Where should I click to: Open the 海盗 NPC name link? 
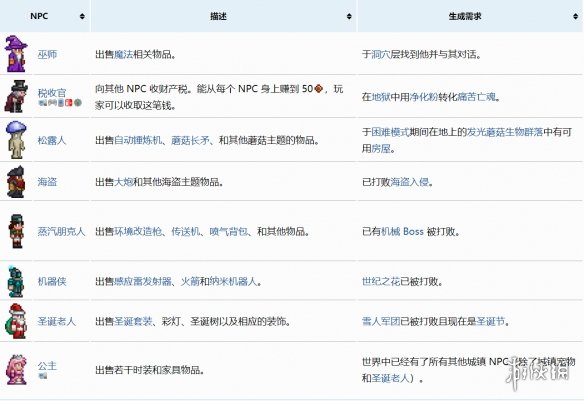pos(47,182)
